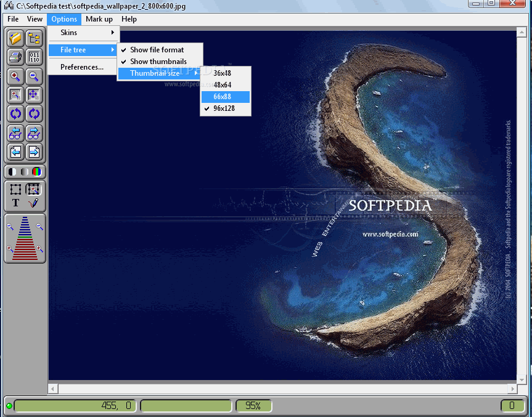Click the zoom in magnifier icon
This screenshot has height=417, width=532.
tap(15, 76)
